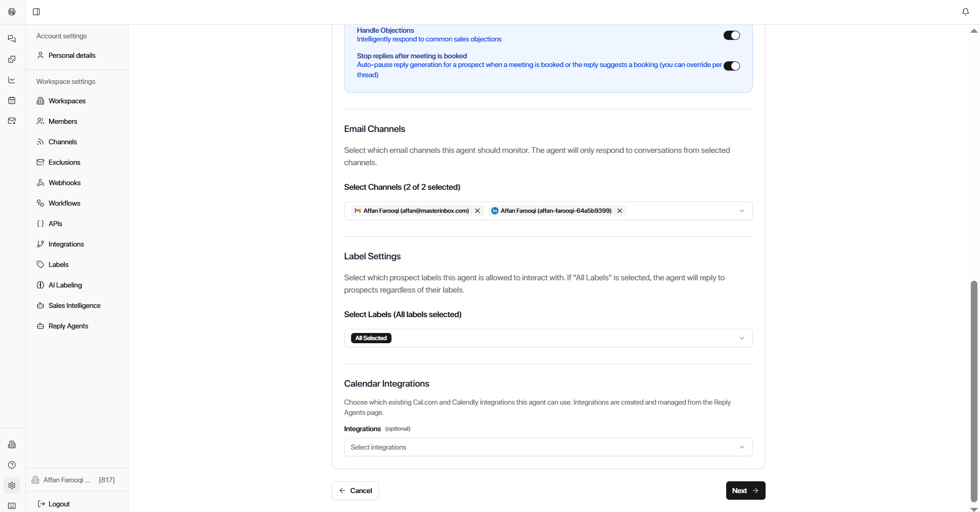Open the Select Labels dropdown
The image size is (980, 512).
(742, 338)
